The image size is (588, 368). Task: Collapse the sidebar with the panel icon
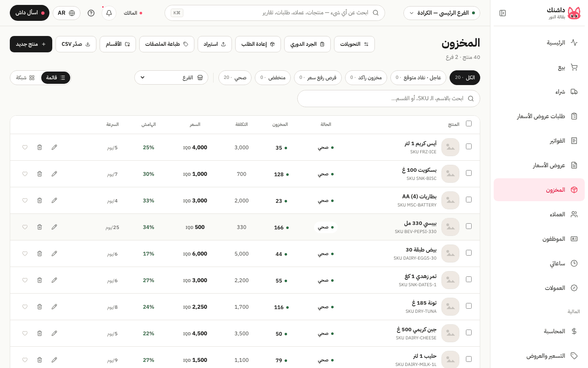coord(503,13)
